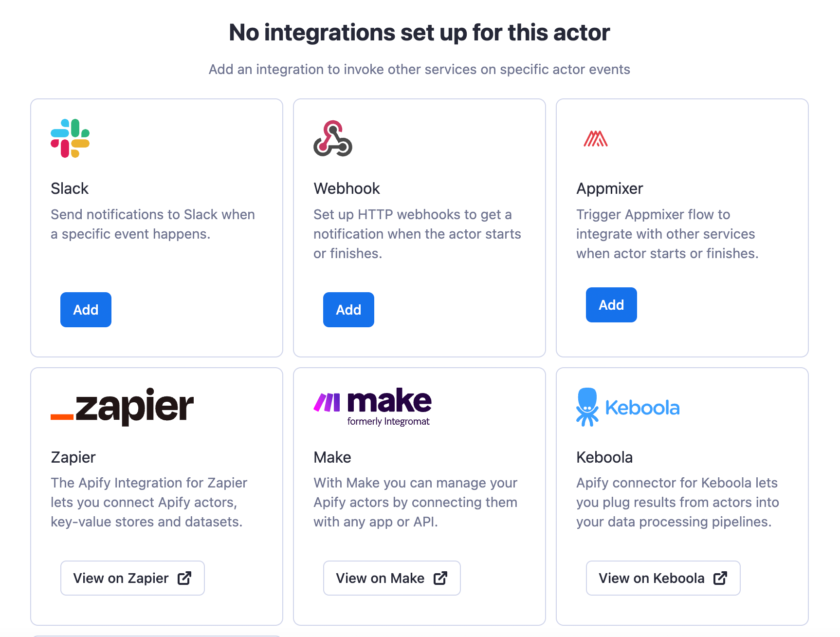The width and height of the screenshot is (840, 637).
Task: Add the Appmixer integration
Action: [x=611, y=304]
